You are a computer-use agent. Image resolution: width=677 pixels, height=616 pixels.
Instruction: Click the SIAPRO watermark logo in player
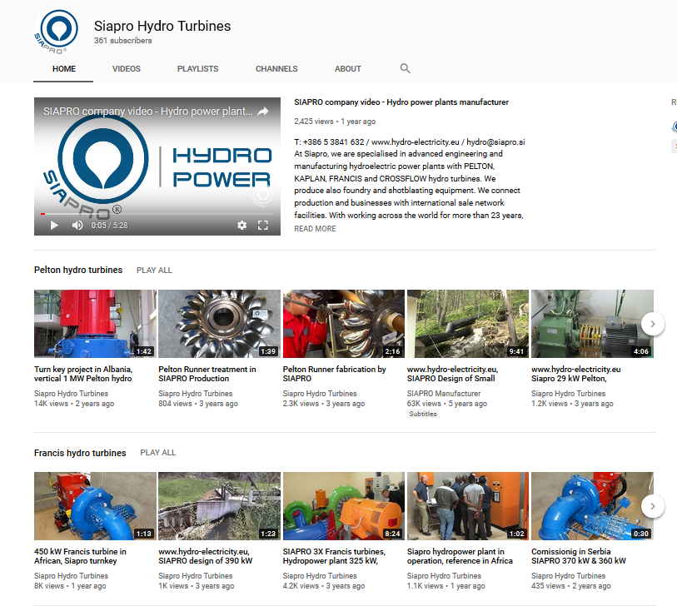coord(262,196)
